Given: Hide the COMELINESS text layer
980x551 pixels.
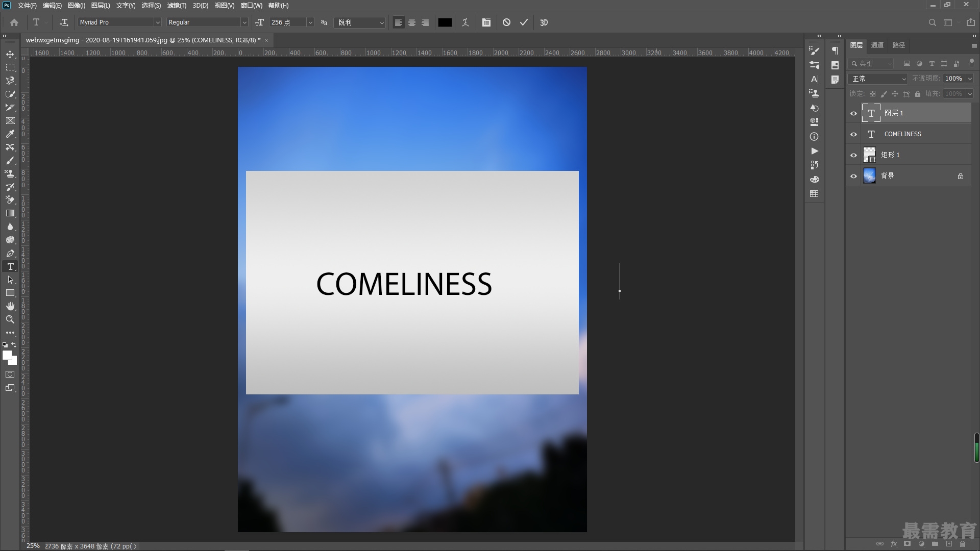Looking at the screenshot, I should click(853, 134).
